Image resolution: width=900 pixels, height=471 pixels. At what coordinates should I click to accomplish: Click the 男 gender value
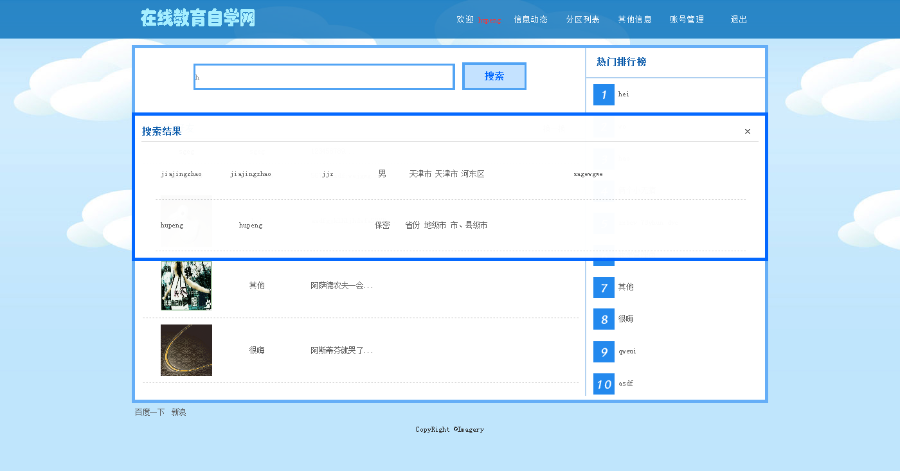pyautogui.click(x=382, y=174)
